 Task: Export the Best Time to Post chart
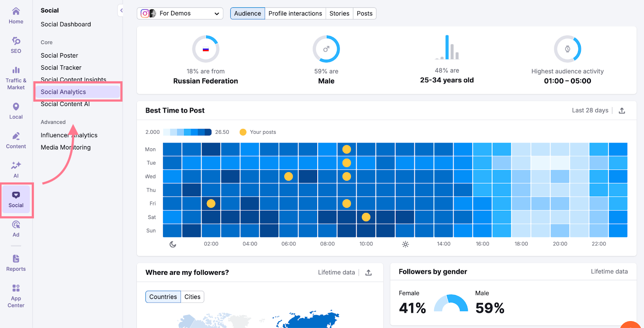coord(622,110)
